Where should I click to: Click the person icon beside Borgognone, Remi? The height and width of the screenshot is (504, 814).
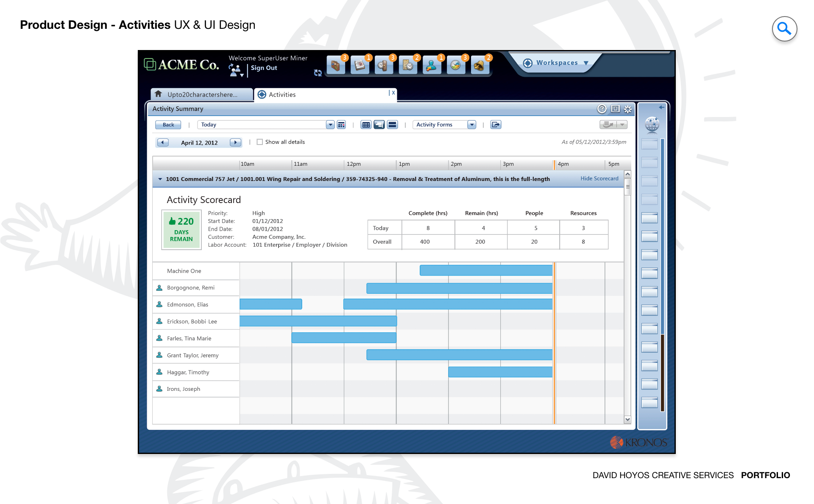click(159, 288)
